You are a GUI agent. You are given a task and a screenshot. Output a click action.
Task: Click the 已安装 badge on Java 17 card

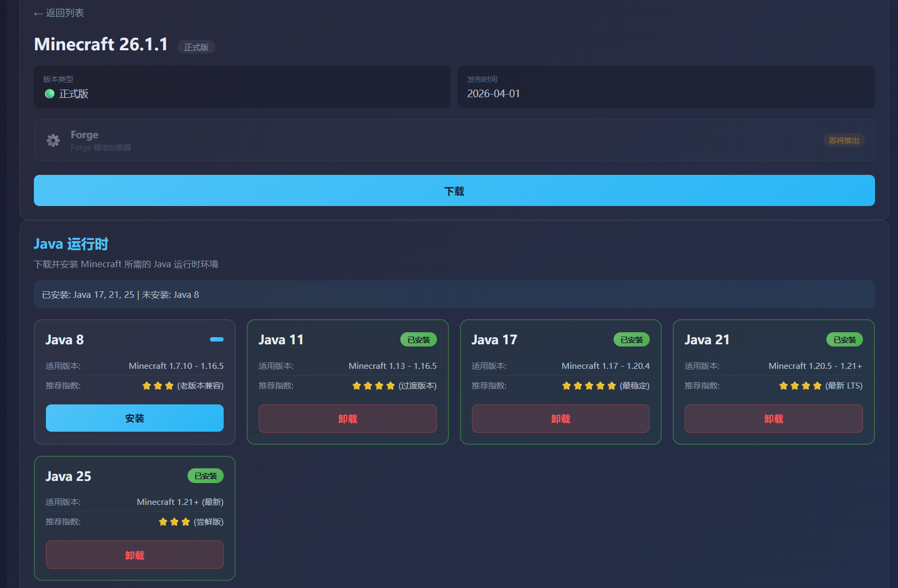tap(632, 339)
